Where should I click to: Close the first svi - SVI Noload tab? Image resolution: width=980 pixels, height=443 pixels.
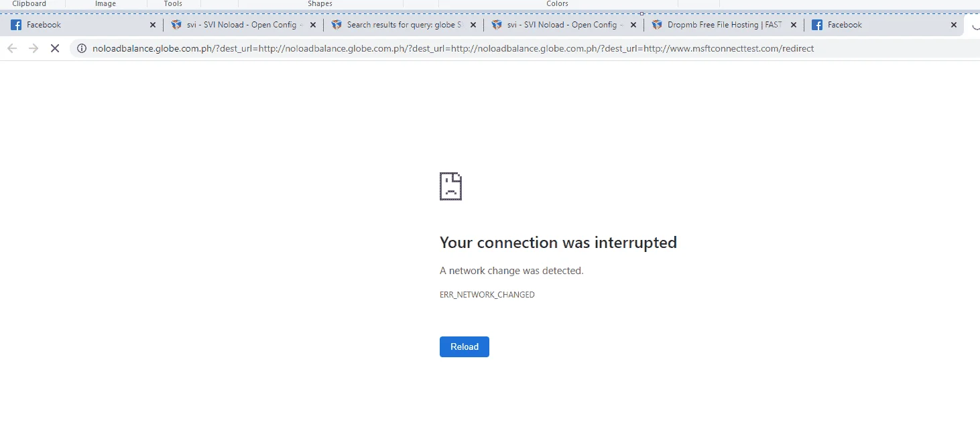(x=312, y=25)
